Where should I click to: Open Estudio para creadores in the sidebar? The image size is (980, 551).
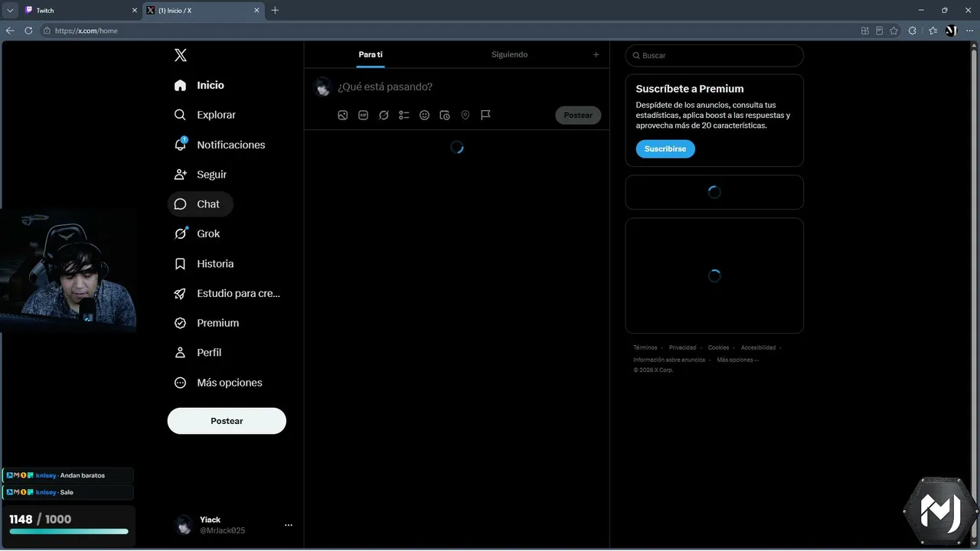coord(227,293)
